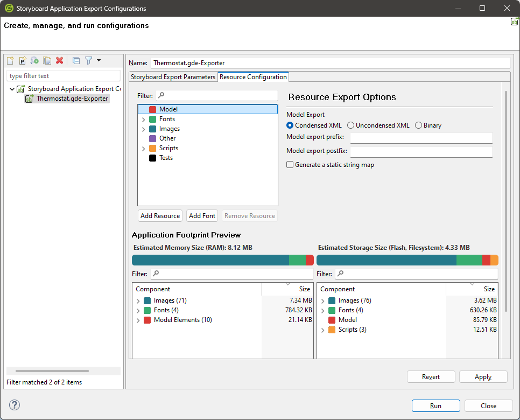Click the red Model color swatch in resource tree
520x420 pixels.
pyautogui.click(x=152, y=109)
